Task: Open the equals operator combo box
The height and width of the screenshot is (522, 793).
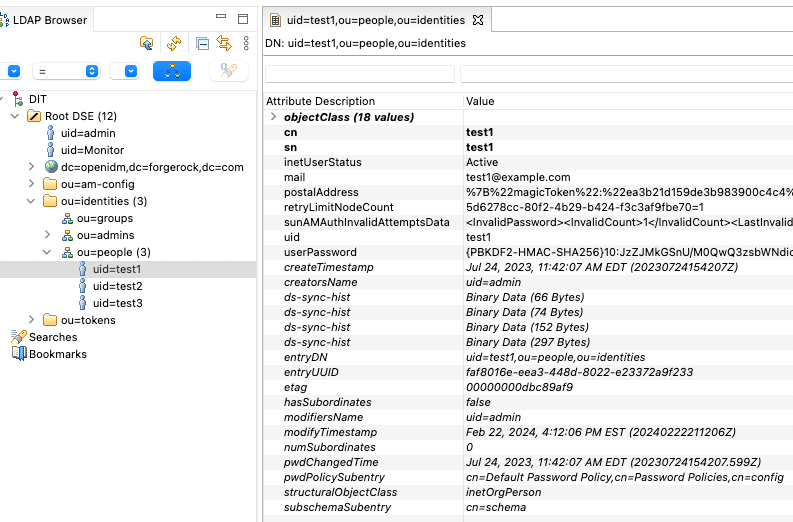Action: click(x=66, y=71)
